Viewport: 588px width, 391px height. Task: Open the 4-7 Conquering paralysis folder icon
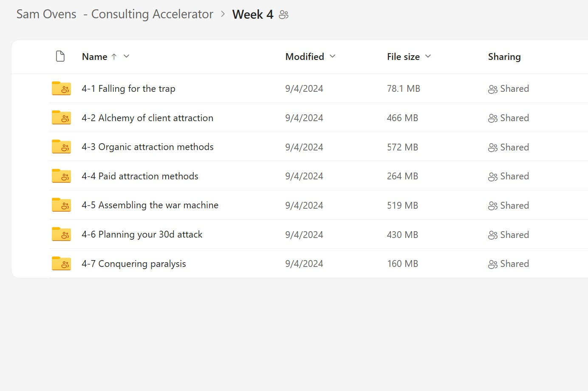pos(61,263)
